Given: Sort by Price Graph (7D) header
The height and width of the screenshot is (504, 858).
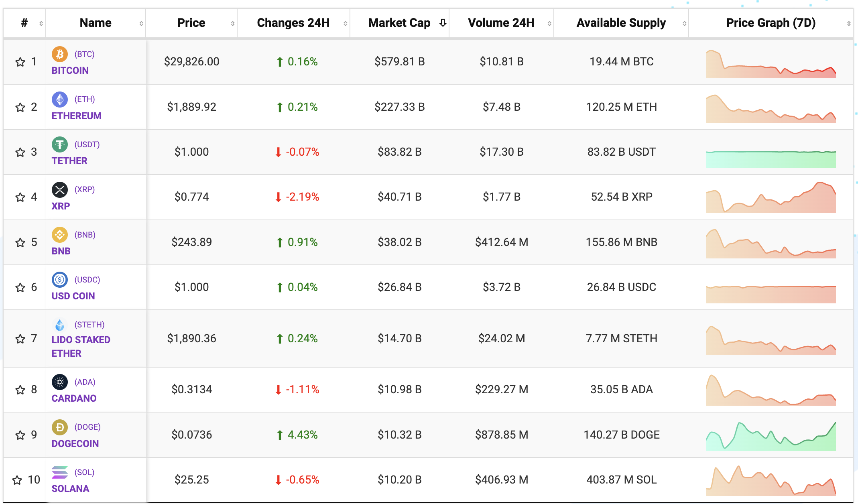Looking at the screenshot, I should click(771, 23).
